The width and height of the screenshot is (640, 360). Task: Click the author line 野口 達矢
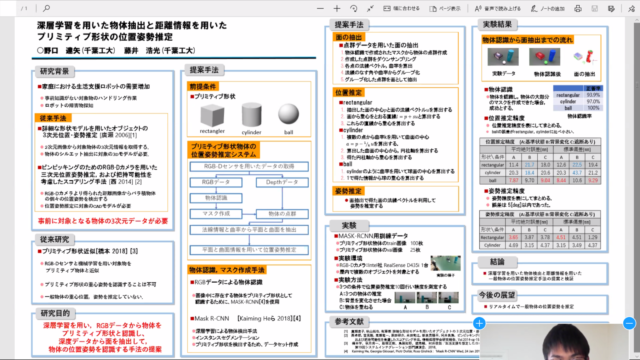(x=116, y=51)
